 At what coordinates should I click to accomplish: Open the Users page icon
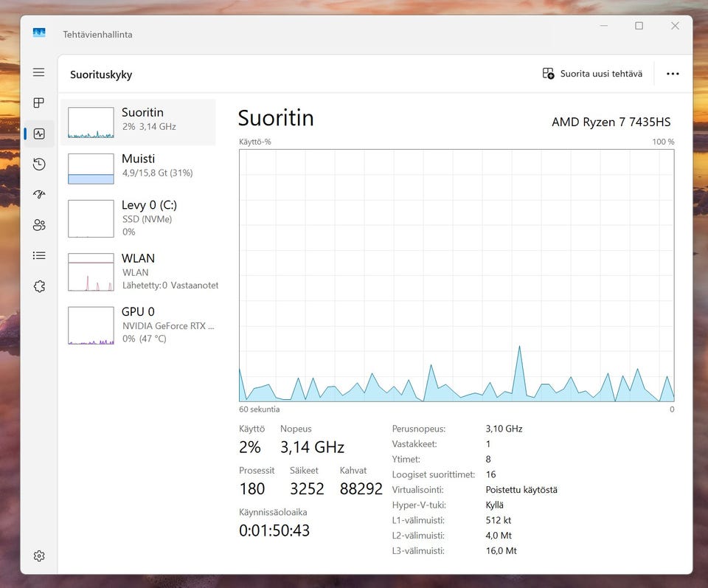point(39,225)
